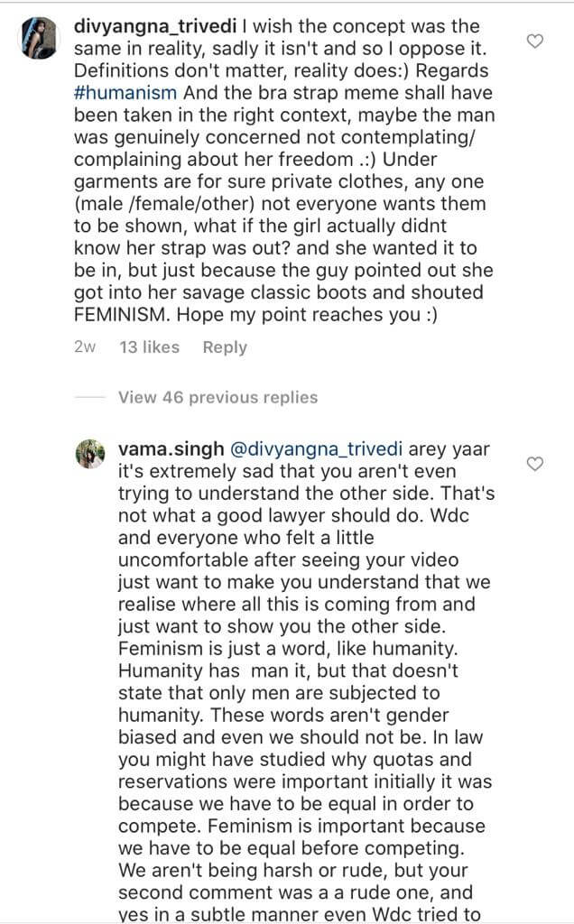Reply to divyangna_trivedi's comment
The width and height of the screenshot is (574, 924).
coord(225,347)
